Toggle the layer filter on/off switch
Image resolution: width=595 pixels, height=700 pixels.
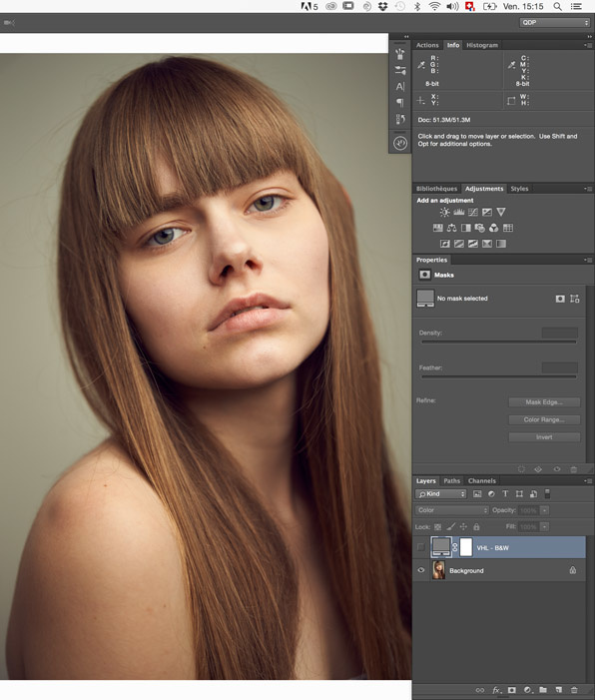click(x=547, y=493)
